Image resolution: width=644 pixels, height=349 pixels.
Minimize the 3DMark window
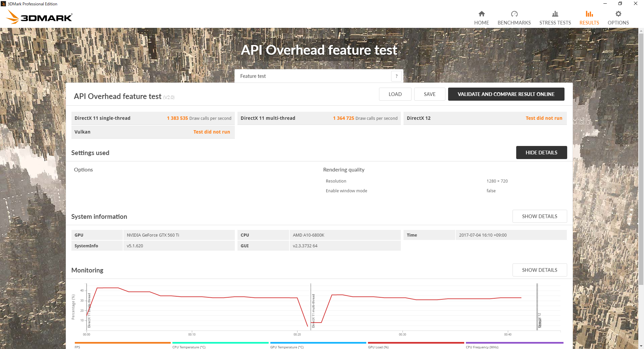point(605,4)
